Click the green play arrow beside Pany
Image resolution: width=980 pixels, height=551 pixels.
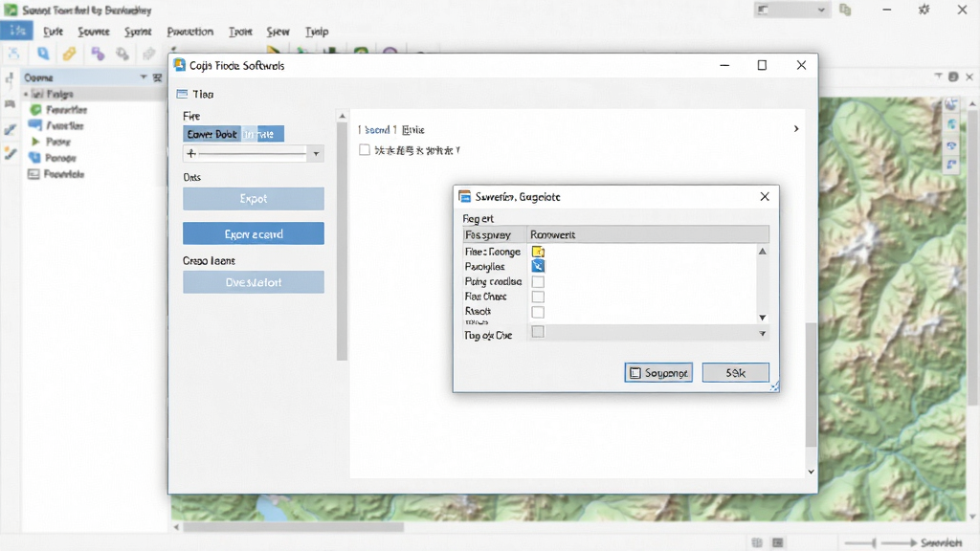click(35, 142)
